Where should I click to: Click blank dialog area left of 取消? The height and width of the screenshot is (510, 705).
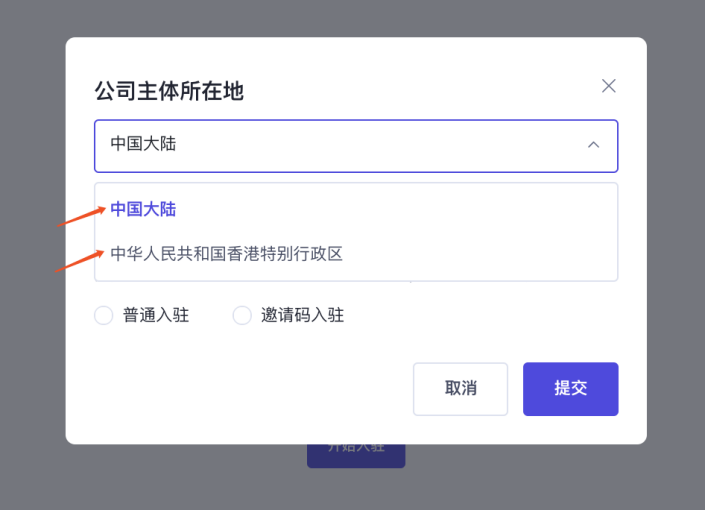click(x=250, y=389)
